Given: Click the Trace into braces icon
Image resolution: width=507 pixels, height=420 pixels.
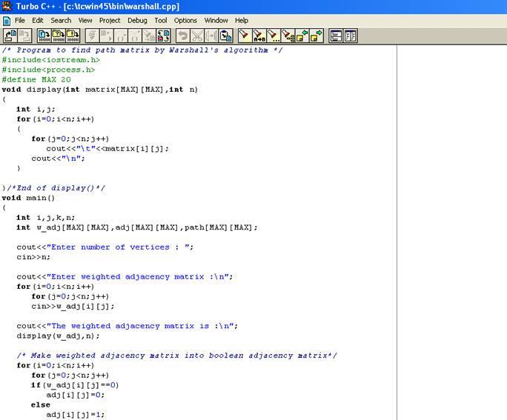Looking at the screenshot, I should [x=135, y=36].
